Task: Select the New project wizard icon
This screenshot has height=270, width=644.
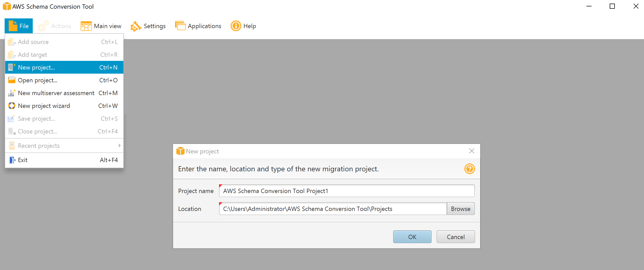Action: [x=12, y=106]
